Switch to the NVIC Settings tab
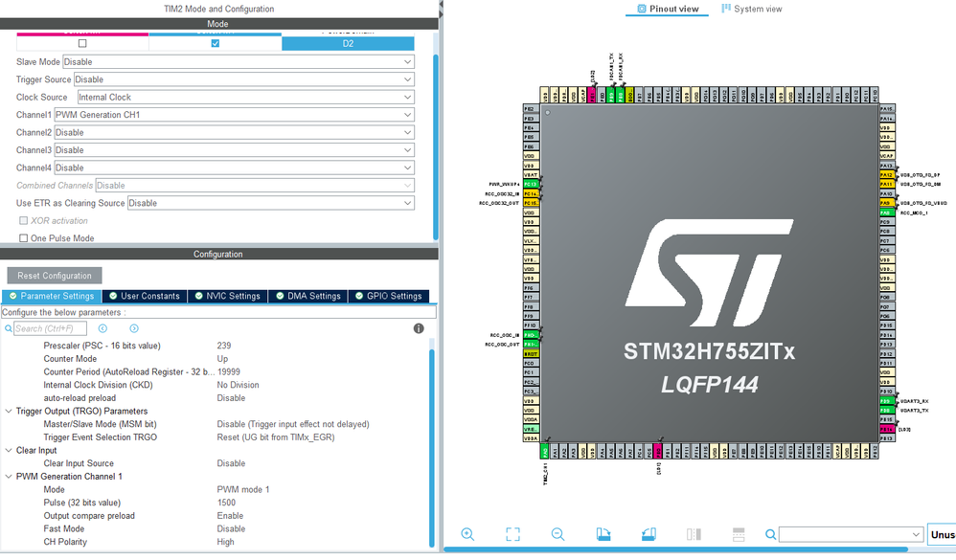This screenshot has height=560, width=956. pyautogui.click(x=227, y=296)
